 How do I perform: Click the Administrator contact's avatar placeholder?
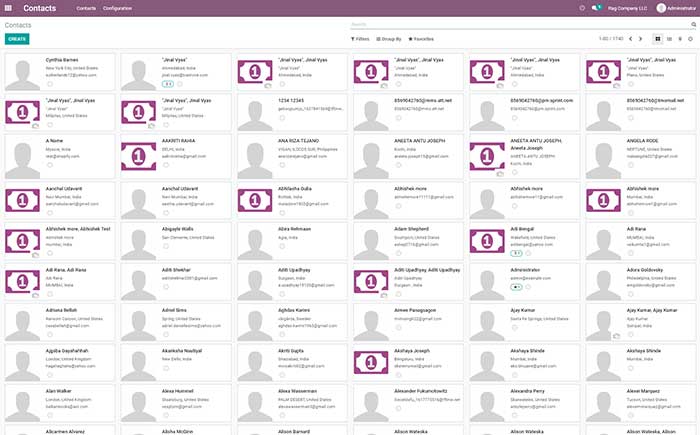487,284
